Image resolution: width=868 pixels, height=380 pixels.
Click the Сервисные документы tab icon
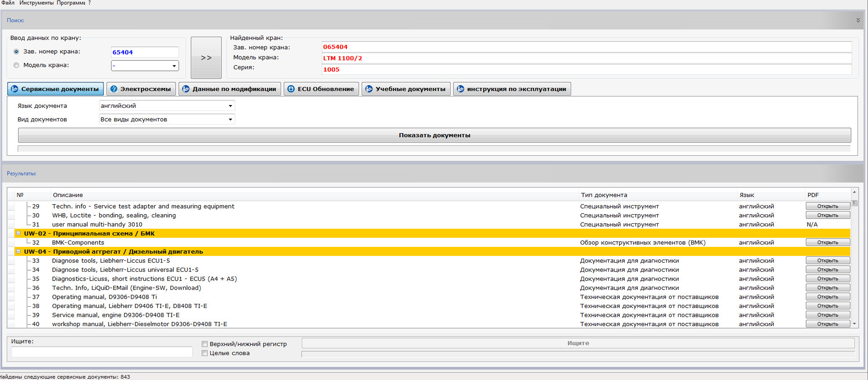coord(14,89)
